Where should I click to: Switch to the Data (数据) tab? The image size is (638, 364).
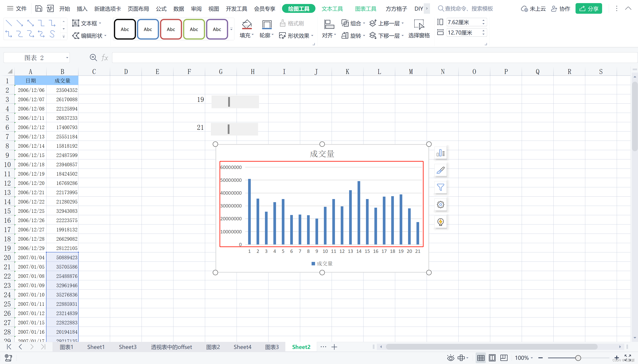[x=179, y=9]
